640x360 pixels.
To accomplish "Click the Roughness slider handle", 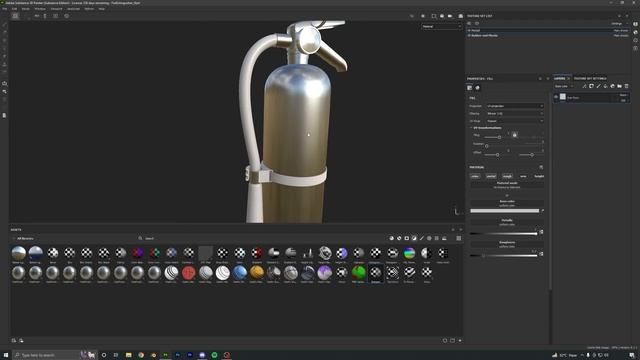I will point(484,256).
